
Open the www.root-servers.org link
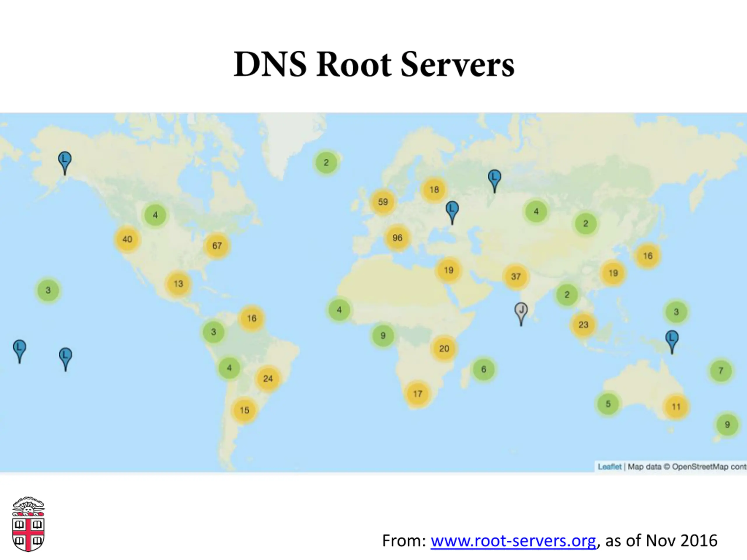pos(513,541)
